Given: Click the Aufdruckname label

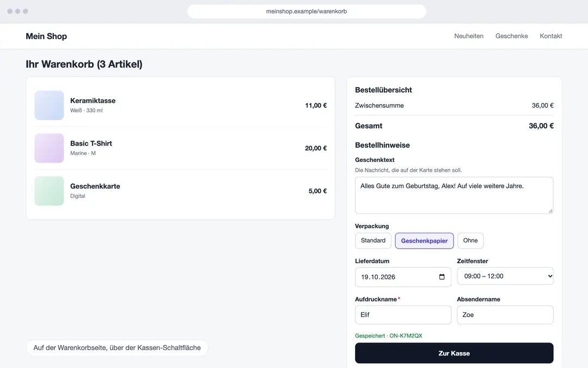Looking at the screenshot, I should click(x=376, y=299).
